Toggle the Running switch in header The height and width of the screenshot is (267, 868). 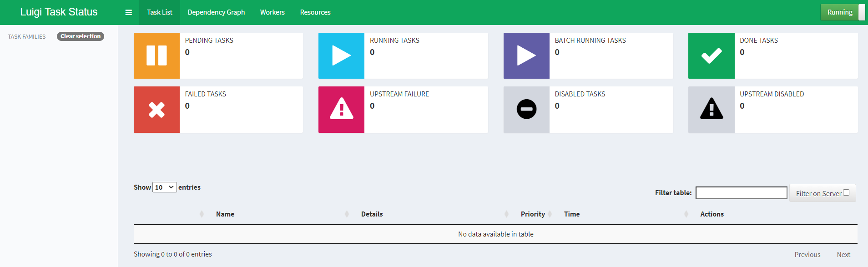[x=843, y=12]
